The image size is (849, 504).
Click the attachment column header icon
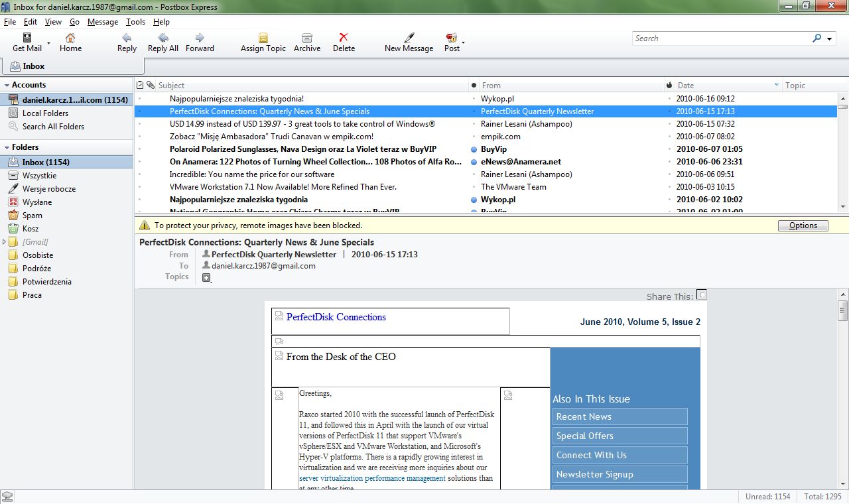click(x=151, y=86)
